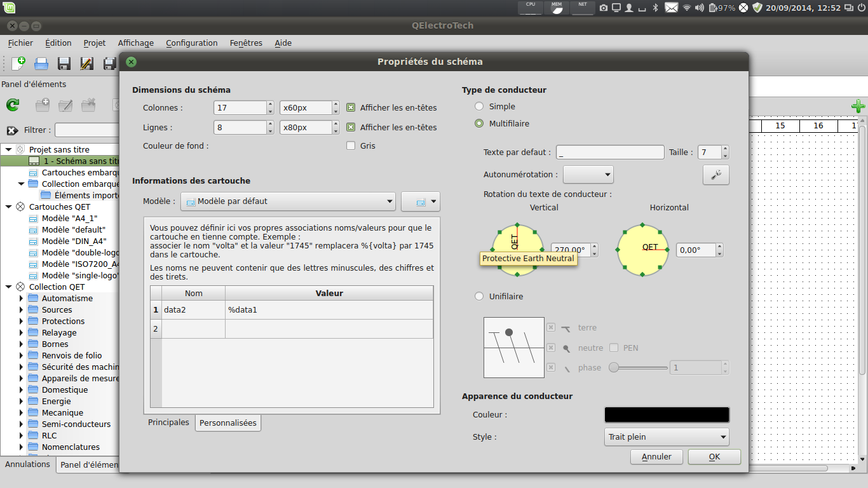Toggle Afficher les en-têtes for Colonnes
Viewport: 868px width, 488px height.
(351, 108)
